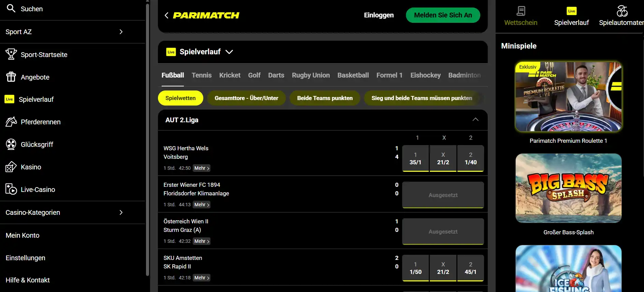Open Sport-Startseite trophy icon

point(11,54)
